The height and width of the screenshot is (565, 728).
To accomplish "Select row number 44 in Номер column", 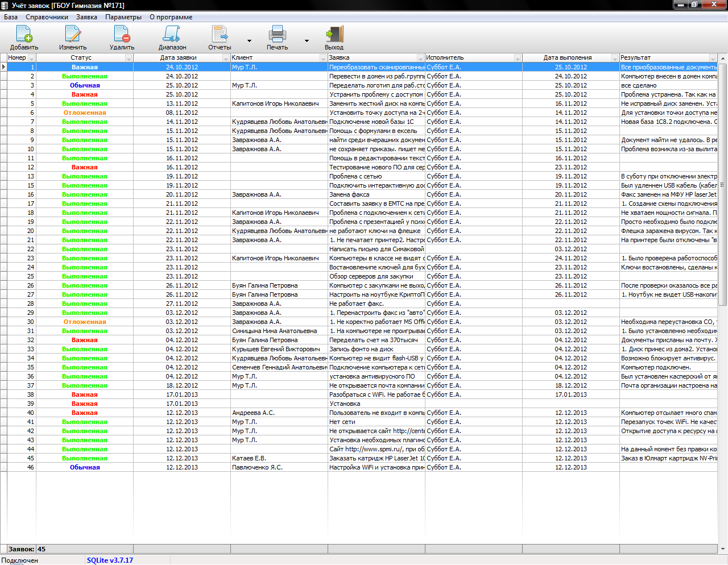I will pos(22,449).
